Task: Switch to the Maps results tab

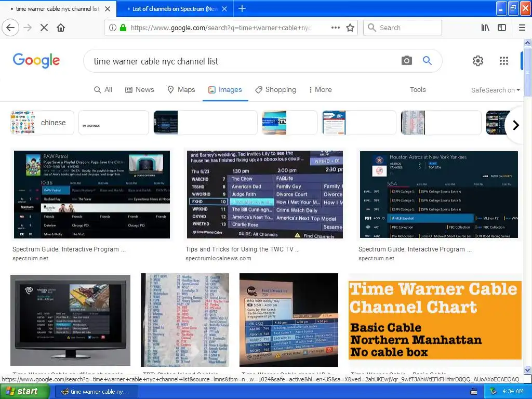Action: pyautogui.click(x=181, y=89)
